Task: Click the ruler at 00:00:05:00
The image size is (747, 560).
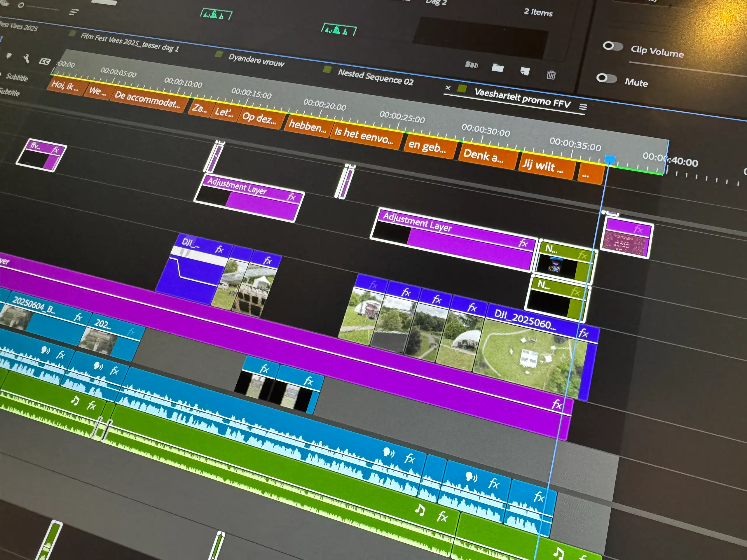Action: [118, 72]
